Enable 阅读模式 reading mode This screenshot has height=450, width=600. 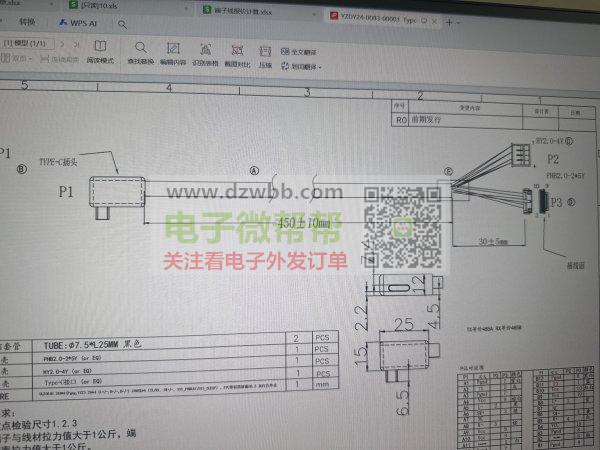(x=100, y=52)
